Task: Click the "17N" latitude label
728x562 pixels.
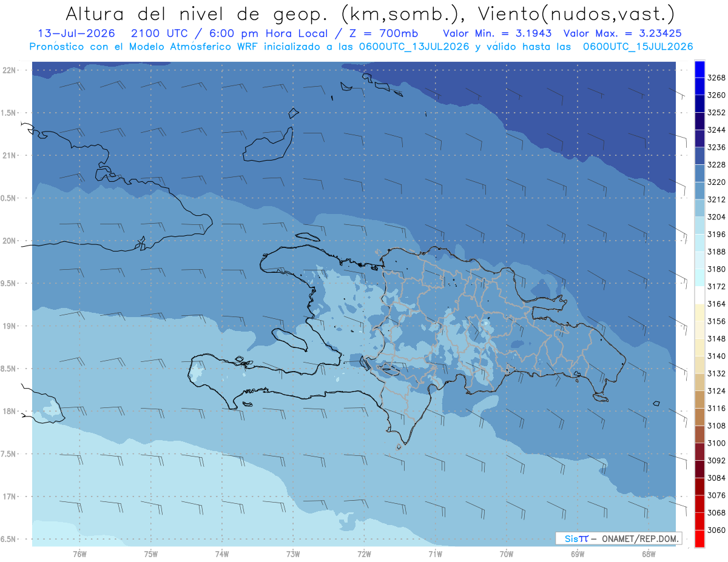Action: (10, 497)
